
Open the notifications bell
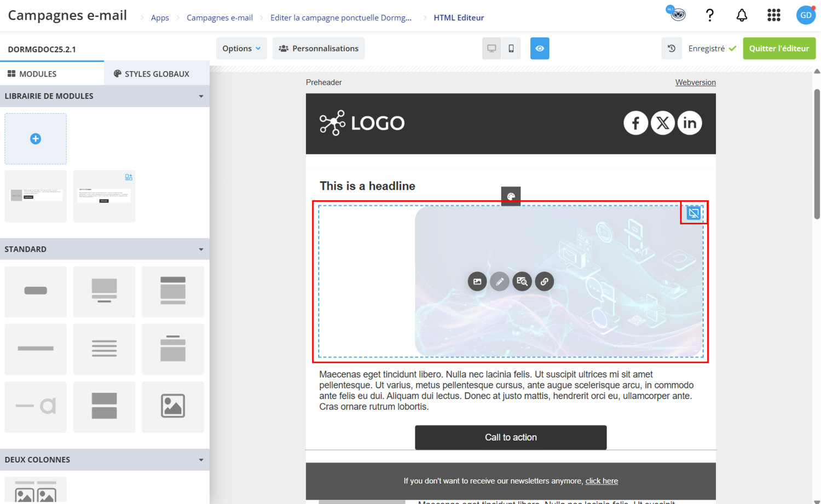coord(741,15)
